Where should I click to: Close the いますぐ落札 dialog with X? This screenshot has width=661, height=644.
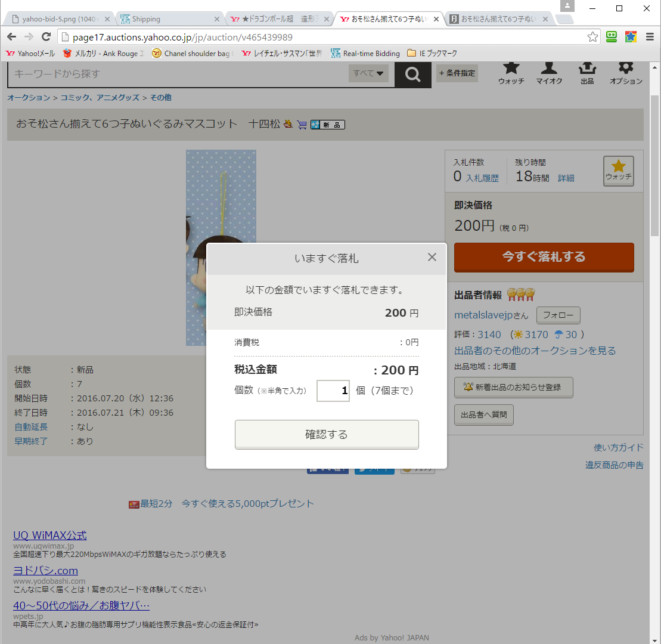pyautogui.click(x=432, y=257)
